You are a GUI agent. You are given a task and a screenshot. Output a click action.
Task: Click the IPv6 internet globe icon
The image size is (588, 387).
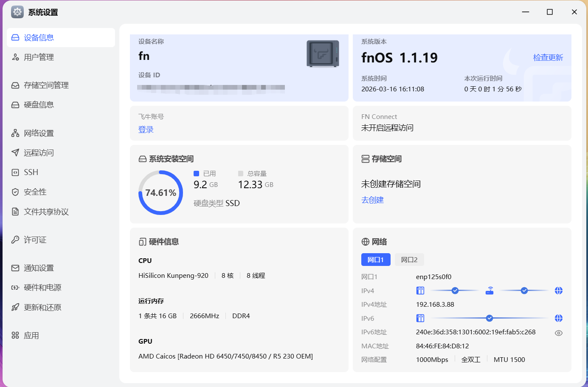[x=559, y=318]
